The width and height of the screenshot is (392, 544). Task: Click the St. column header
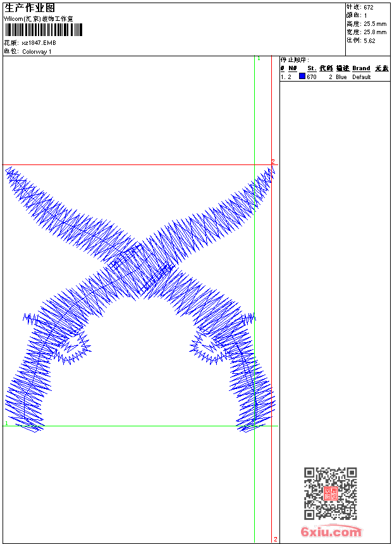(312, 68)
